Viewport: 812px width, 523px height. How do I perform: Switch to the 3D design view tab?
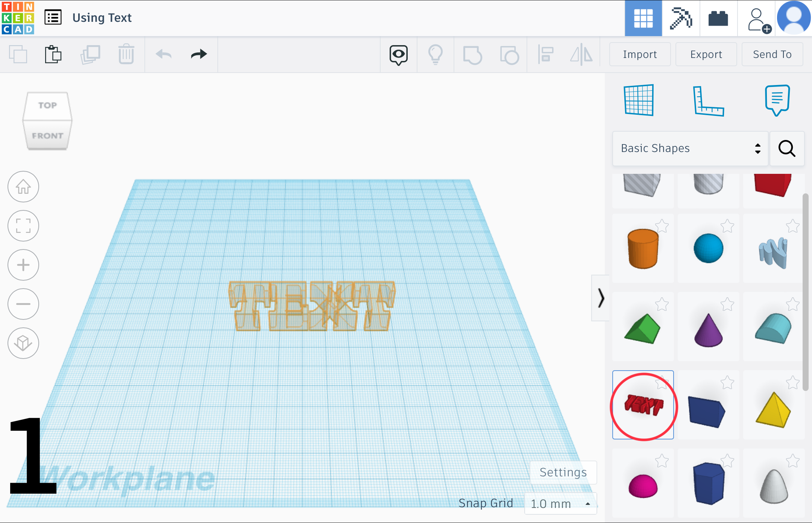[x=643, y=18]
